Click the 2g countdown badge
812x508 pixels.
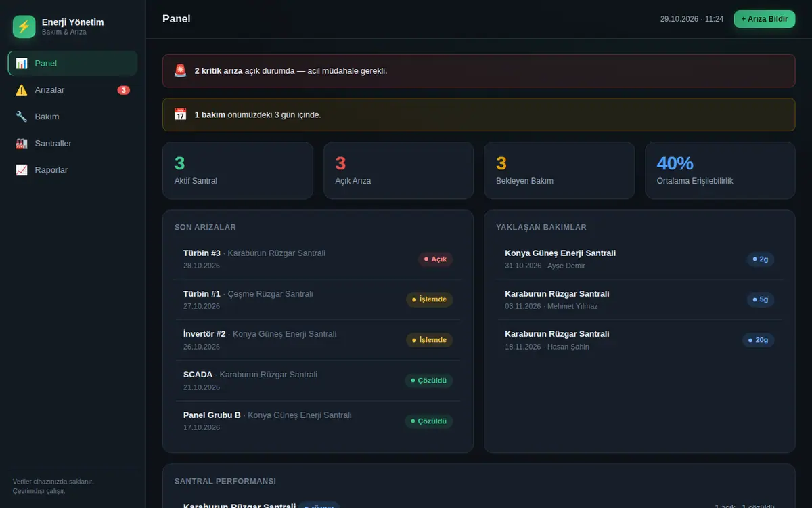point(761,259)
